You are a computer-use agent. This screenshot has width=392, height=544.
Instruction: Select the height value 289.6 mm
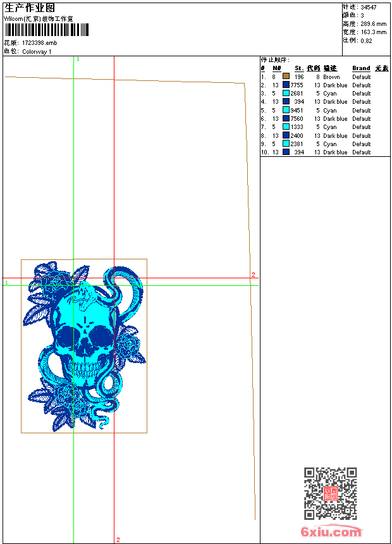pos(373,24)
